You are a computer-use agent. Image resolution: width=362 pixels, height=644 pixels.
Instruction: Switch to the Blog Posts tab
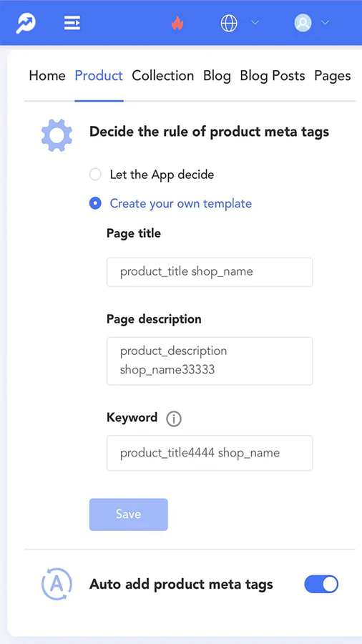click(x=273, y=76)
